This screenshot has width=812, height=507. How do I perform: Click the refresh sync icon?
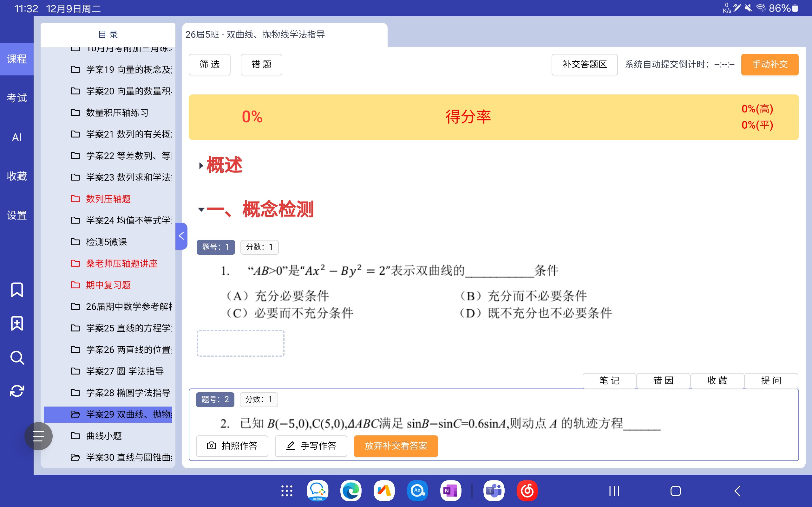(17, 391)
